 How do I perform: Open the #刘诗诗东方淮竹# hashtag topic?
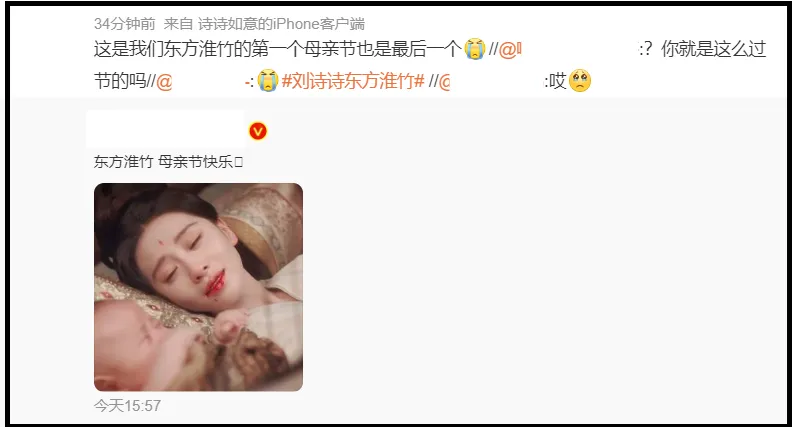pyautogui.click(x=353, y=81)
